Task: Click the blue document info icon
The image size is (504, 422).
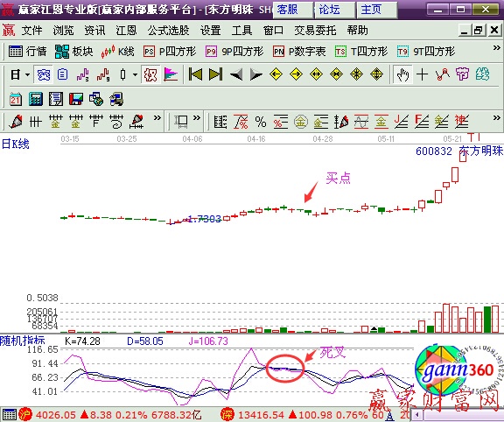Action: click(63, 74)
